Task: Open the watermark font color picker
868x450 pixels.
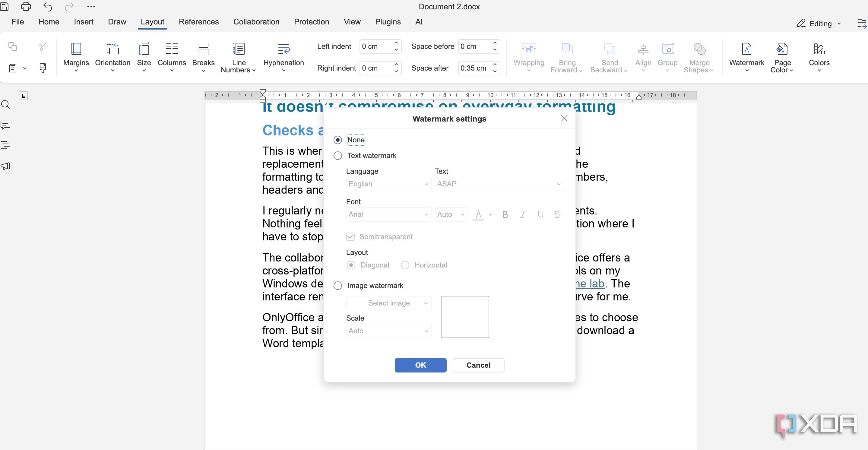Action: pos(483,214)
